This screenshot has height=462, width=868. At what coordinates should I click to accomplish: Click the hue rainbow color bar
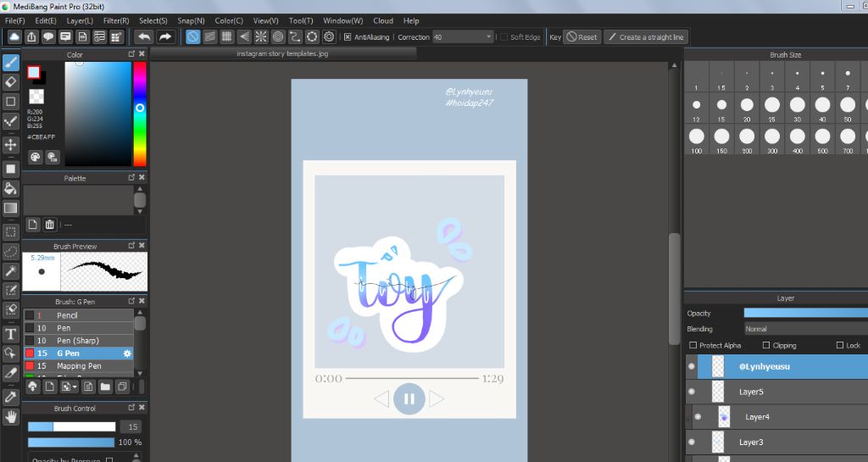[x=140, y=114]
